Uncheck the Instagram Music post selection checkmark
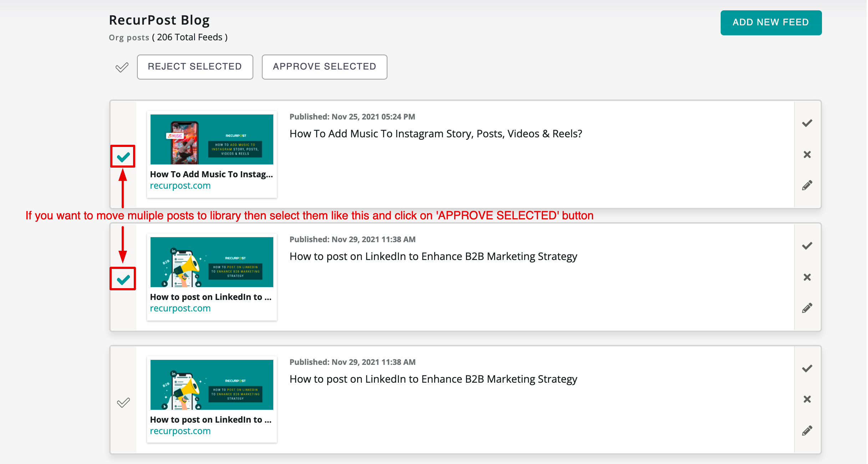 pyautogui.click(x=123, y=157)
